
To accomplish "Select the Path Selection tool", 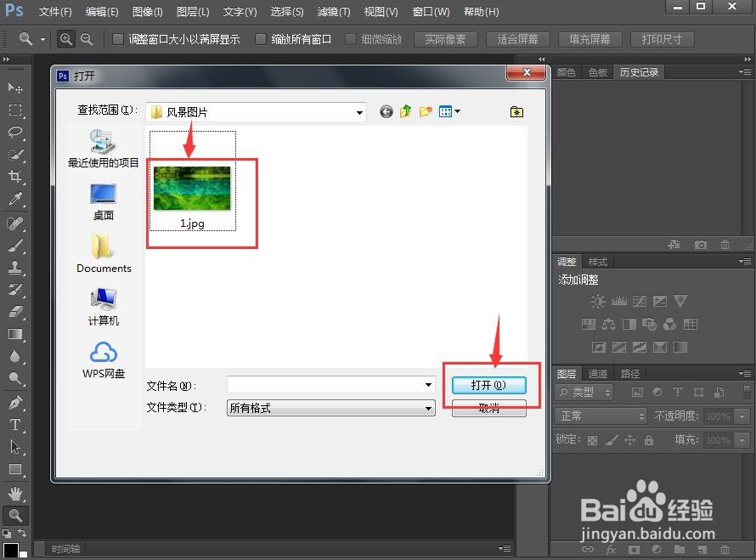I will click(15, 447).
